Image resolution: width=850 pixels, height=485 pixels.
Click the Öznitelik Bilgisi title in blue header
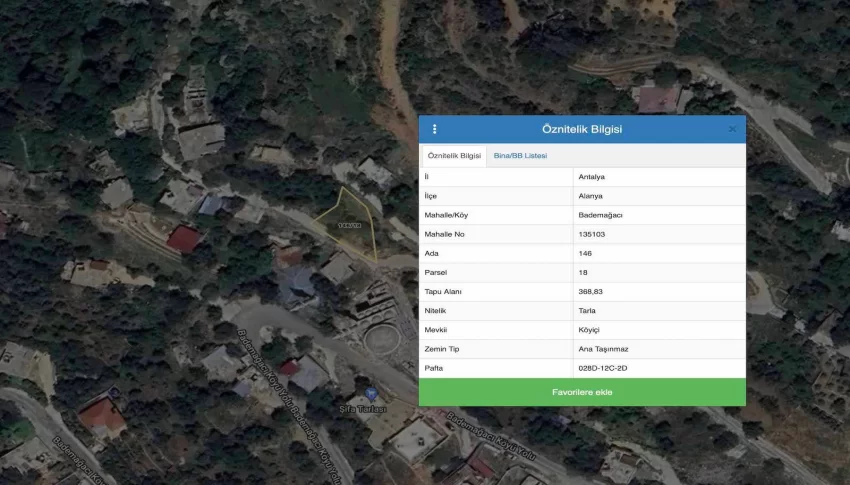click(x=582, y=129)
